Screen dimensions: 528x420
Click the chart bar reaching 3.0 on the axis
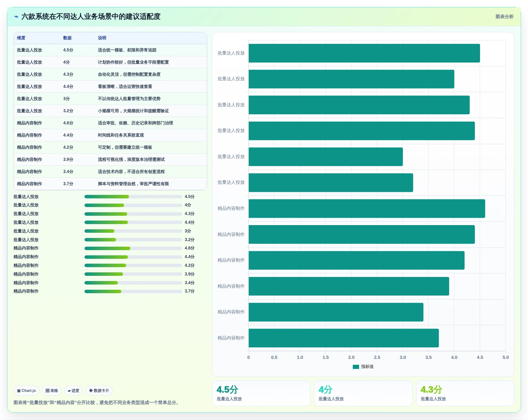pyautogui.click(x=326, y=157)
